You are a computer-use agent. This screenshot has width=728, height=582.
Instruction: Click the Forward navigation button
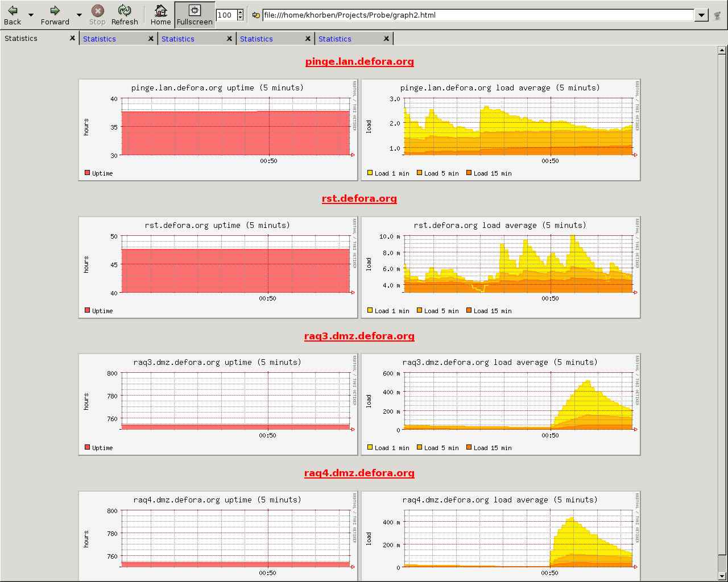point(55,15)
